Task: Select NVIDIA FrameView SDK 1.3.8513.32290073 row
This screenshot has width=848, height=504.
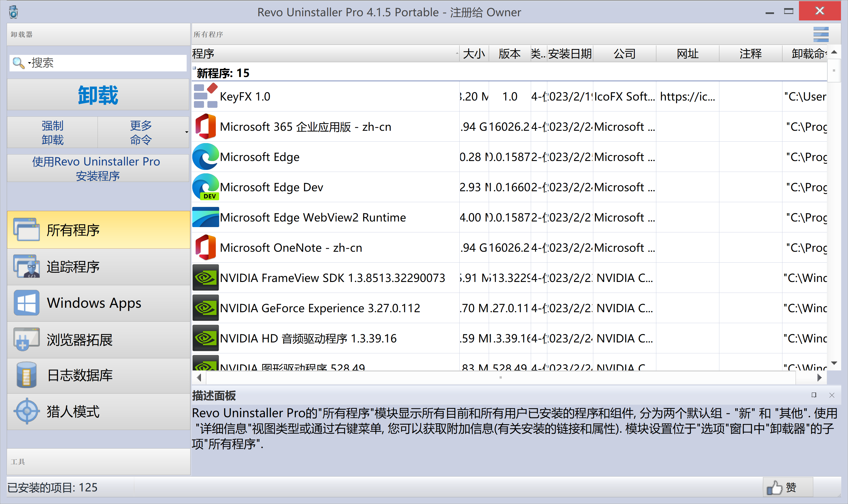Action: click(x=509, y=277)
